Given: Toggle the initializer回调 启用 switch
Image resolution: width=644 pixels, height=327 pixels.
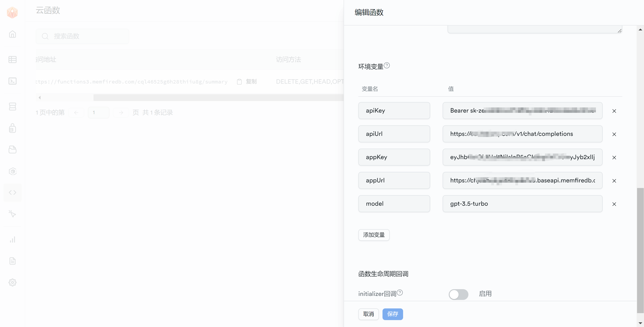Looking at the screenshot, I should click(x=458, y=294).
